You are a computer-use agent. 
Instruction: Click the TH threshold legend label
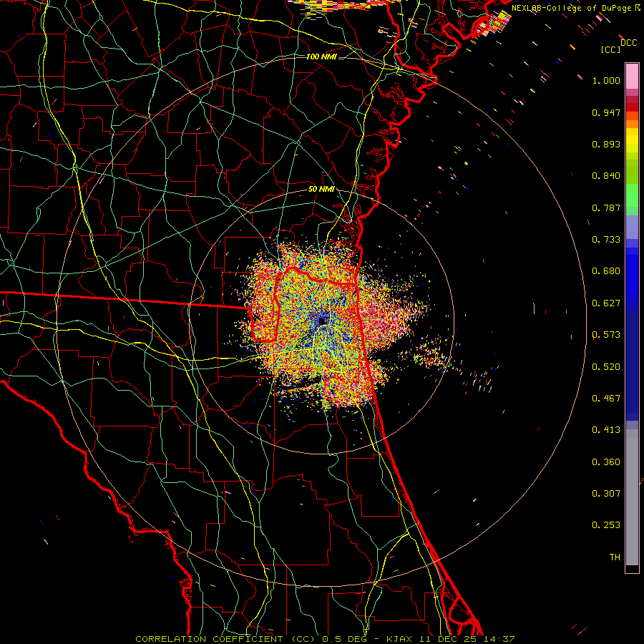pyautogui.click(x=615, y=557)
